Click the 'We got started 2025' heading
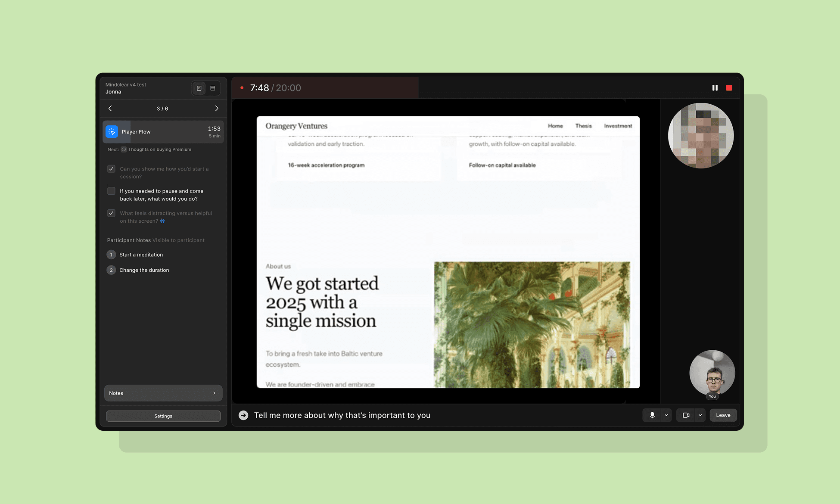The image size is (840, 504). point(322,302)
